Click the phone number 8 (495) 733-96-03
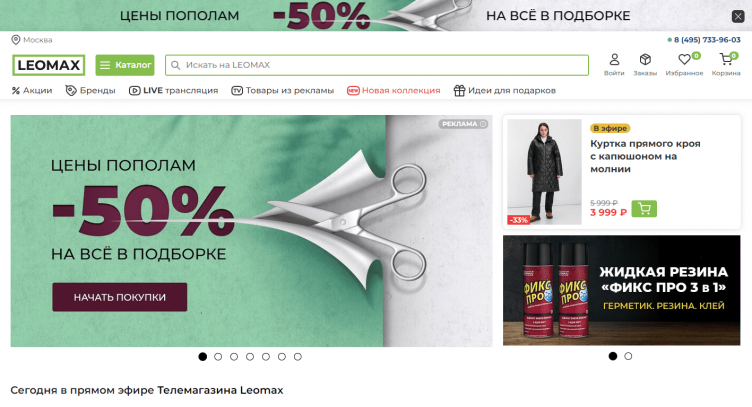Image resolution: width=752 pixels, height=407 pixels. (707, 40)
